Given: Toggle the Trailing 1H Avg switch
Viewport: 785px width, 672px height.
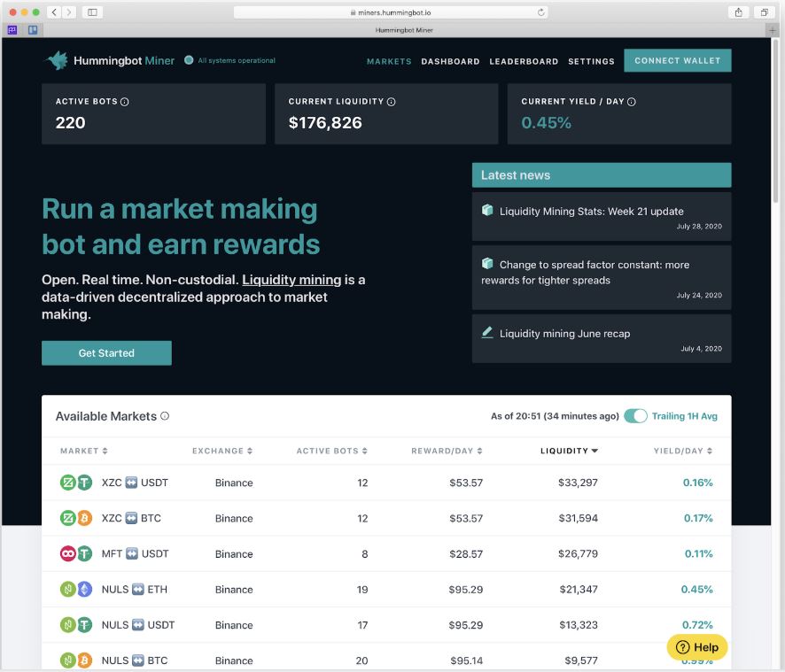Looking at the screenshot, I should pyautogui.click(x=635, y=416).
